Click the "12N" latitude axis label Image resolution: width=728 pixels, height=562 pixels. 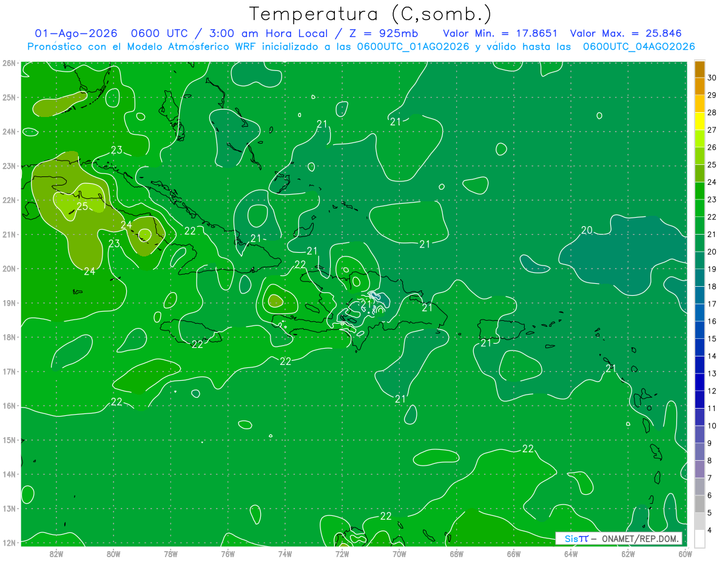pyautogui.click(x=9, y=543)
